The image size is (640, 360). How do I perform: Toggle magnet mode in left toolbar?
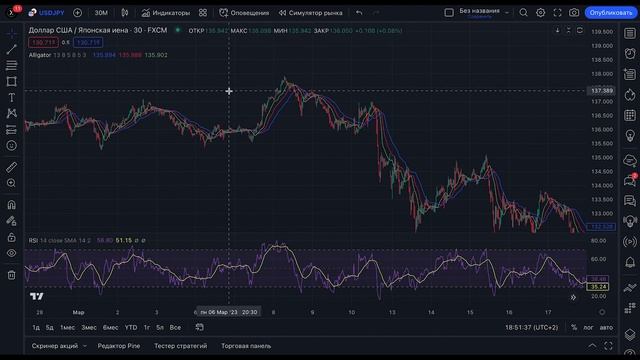click(x=11, y=204)
